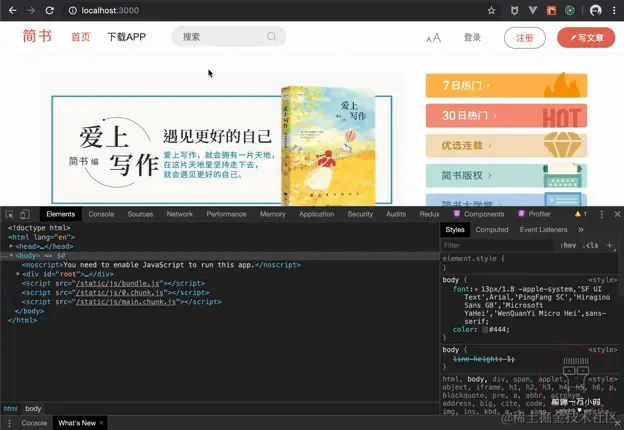
Task: Click the 注册 register button
Action: [525, 38]
